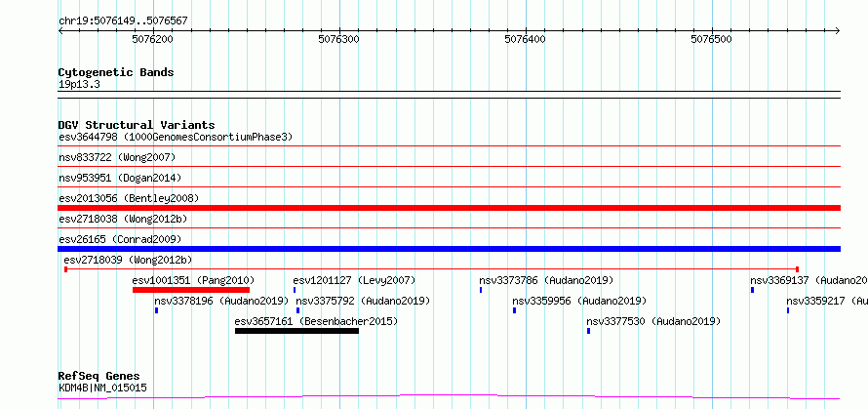Click the esv1001351 (Pang2010) label
The image size is (868, 409).
pyautogui.click(x=193, y=280)
